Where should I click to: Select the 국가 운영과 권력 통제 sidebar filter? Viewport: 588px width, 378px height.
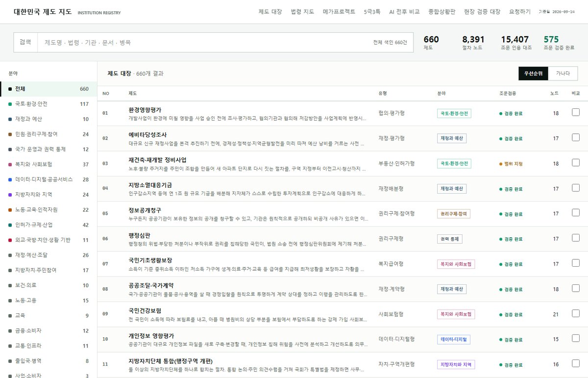click(x=49, y=149)
